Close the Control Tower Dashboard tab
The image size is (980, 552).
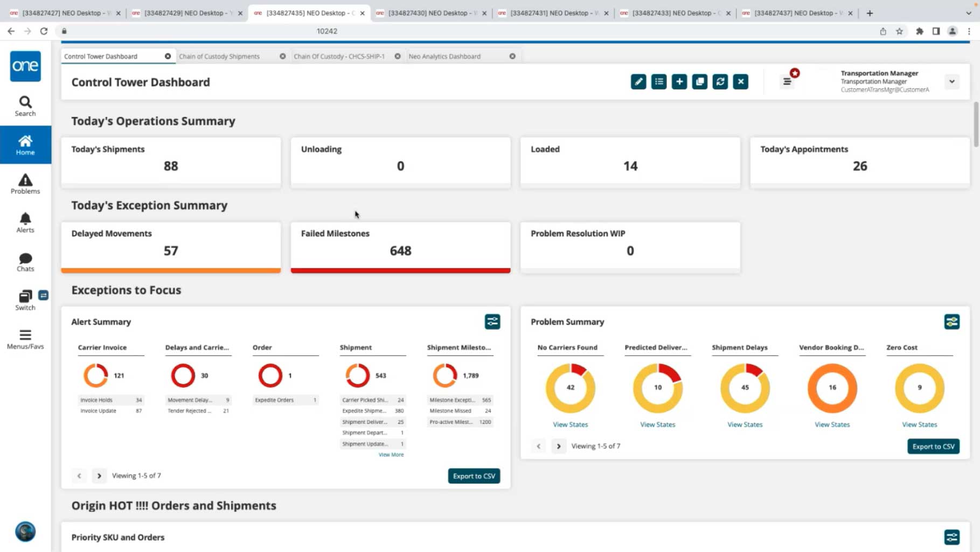pyautogui.click(x=168, y=57)
